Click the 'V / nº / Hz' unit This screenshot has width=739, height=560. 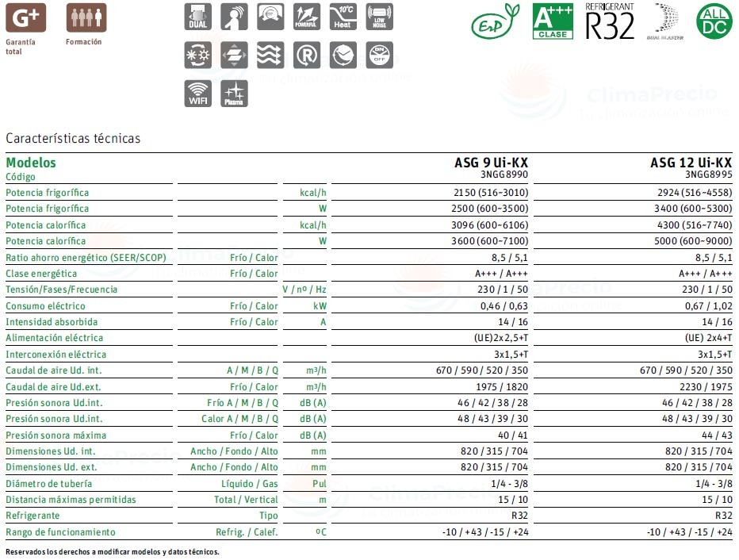pyautogui.click(x=304, y=290)
